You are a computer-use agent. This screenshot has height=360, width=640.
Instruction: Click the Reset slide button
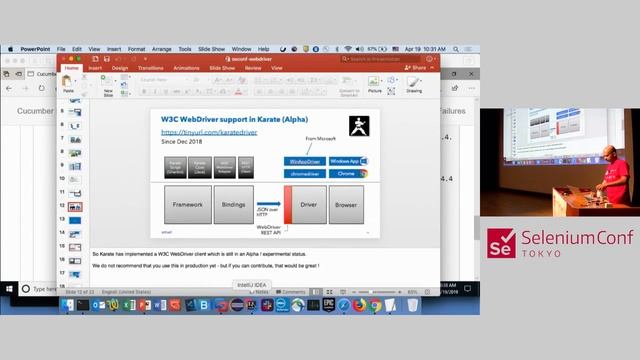pyautogui.click(x=125, y=85)
